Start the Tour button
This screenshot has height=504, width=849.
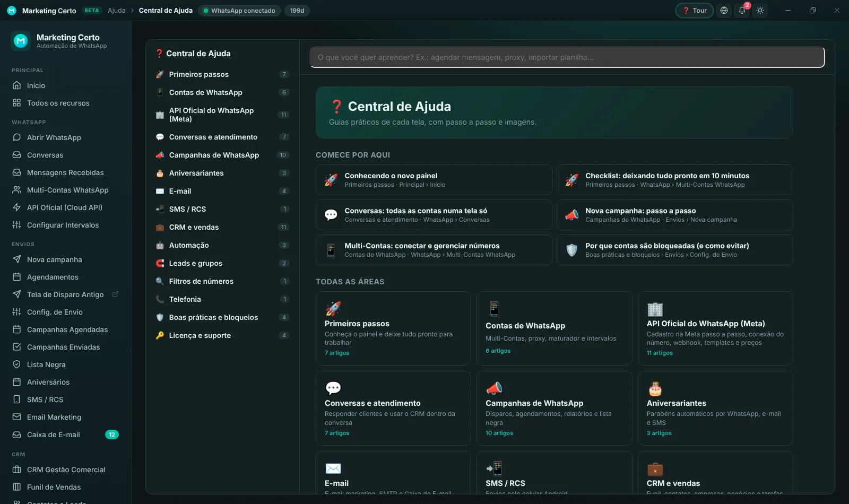coord(694,11)
